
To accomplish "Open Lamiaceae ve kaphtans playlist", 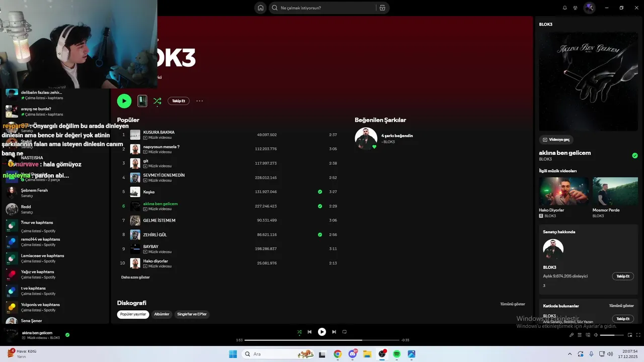I will pyautogui.click(x=55, y=258).
